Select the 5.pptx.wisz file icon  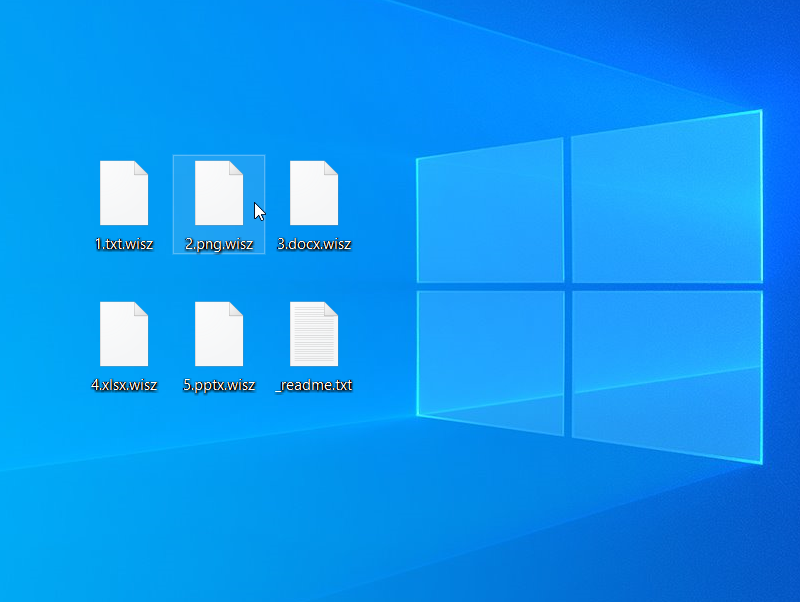[219, 334]
